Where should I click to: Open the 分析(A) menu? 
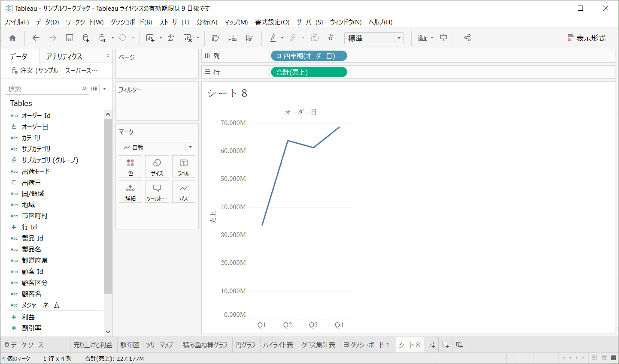click(207, 22)
